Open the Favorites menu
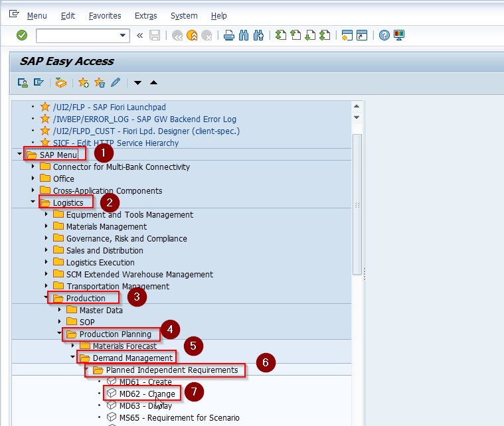The width and height of the screenshot is (504, 426). (x=105, y=16)
